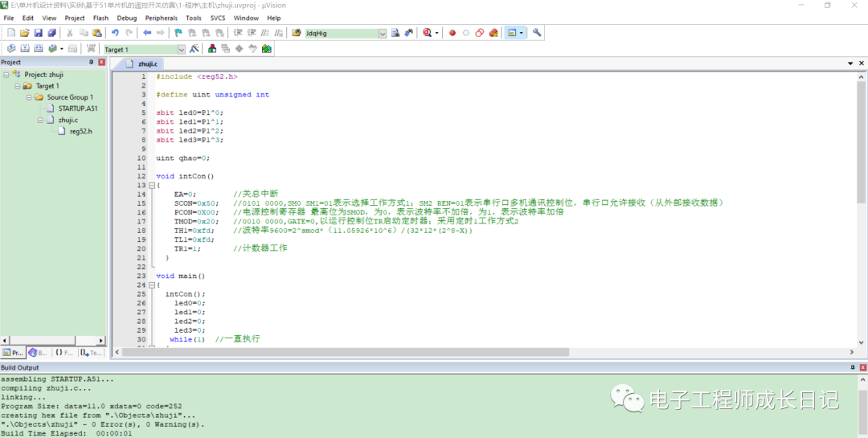Open Manage Project Items colored blocks icon
The image size is (868, 438).
(212, 49)
